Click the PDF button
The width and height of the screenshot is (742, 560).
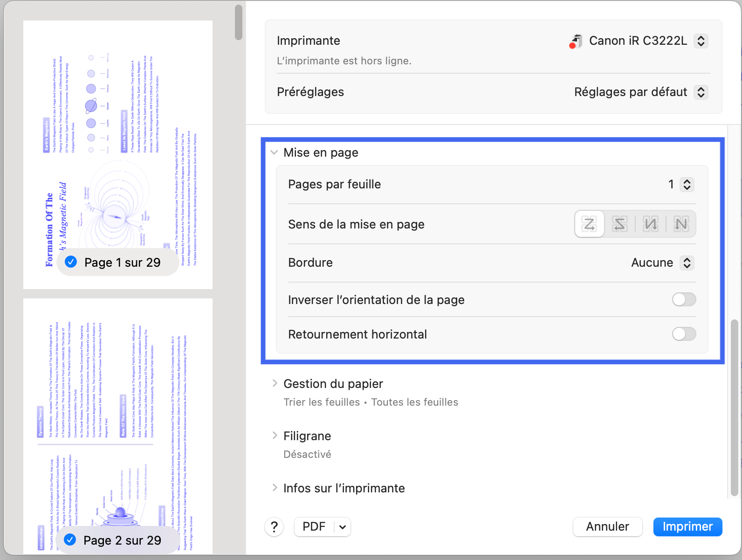tap(314, 527)
